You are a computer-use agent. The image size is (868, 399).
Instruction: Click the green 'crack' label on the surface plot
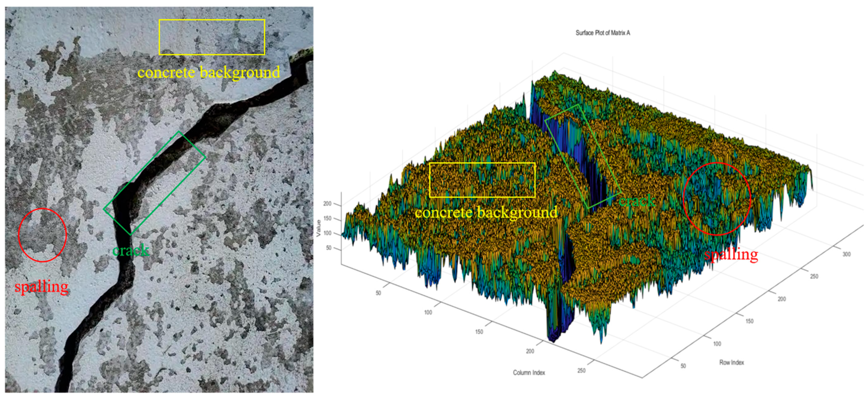click(x=637, y=201)
